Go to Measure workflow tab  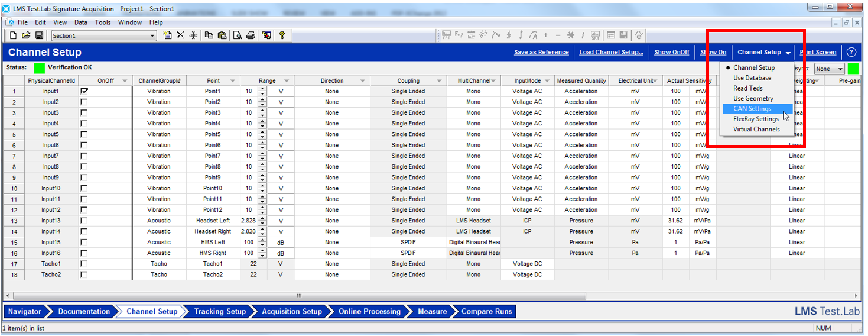(432, 312)
